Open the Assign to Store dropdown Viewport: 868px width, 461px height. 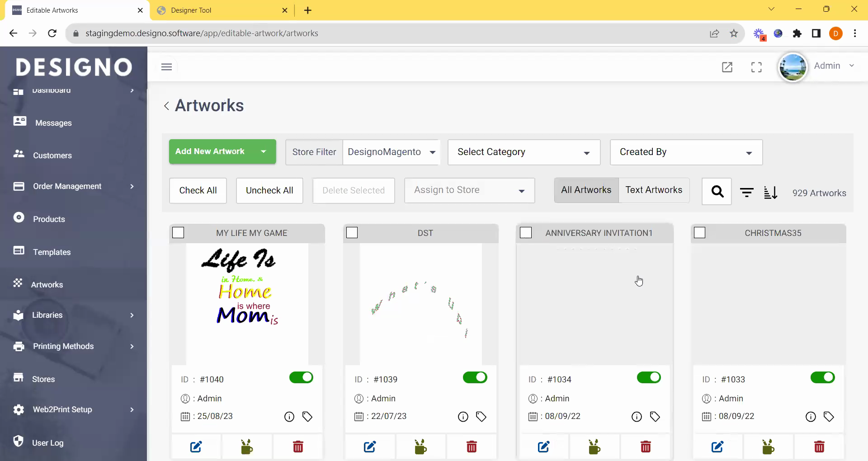[x=469, y=190]
